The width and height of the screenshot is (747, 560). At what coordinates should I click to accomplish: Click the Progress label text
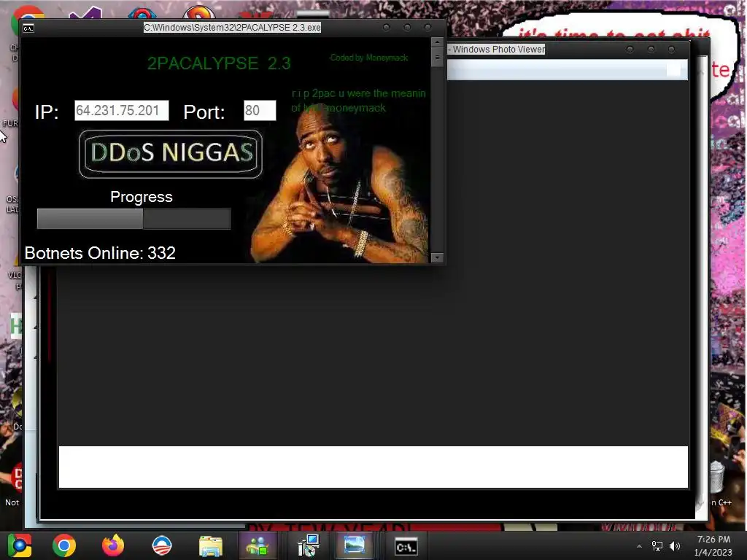[142, 197]
